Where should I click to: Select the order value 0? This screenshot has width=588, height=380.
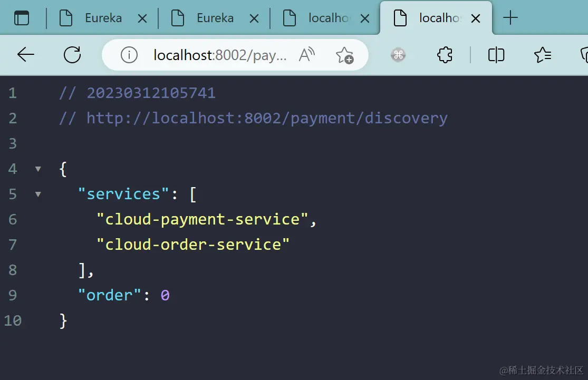click(165, 295)
